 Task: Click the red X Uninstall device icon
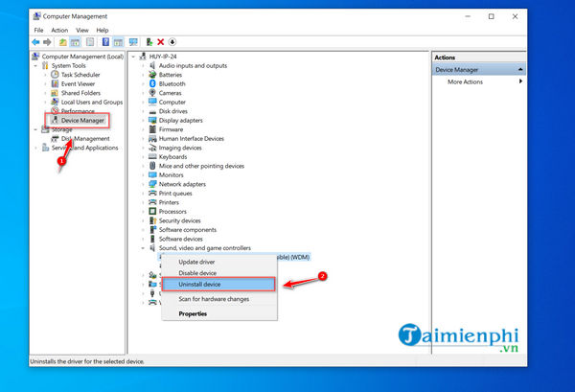click(x=161, y=42)
